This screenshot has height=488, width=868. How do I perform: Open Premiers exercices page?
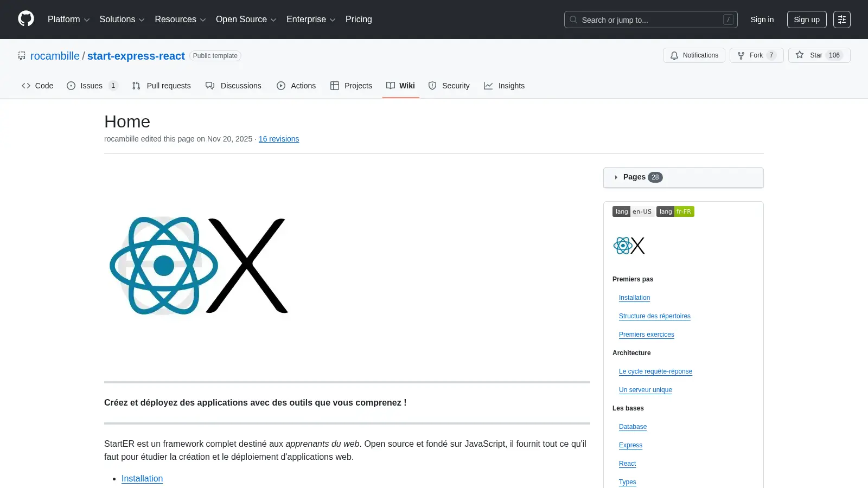point(646,335)
